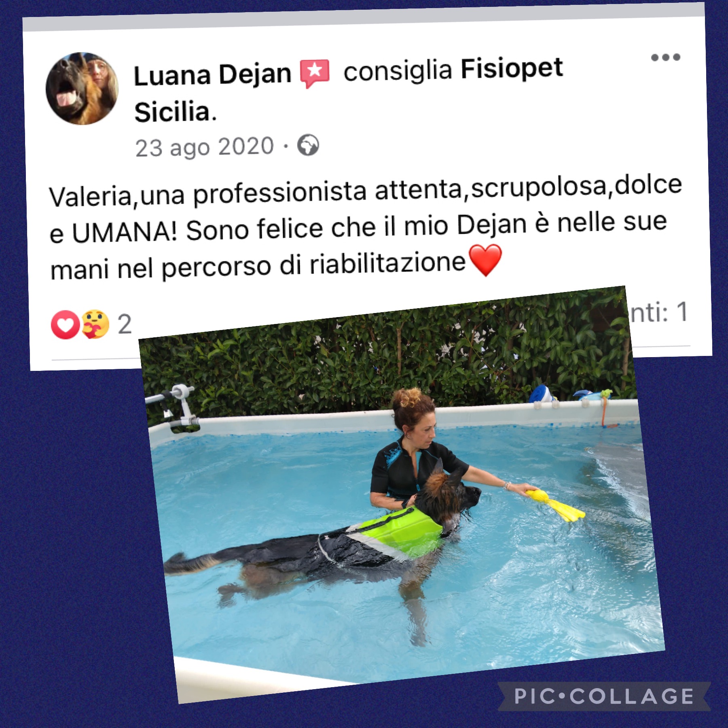Click the red heart emoji in the review
Screen dimensions: 728x728
485,260
